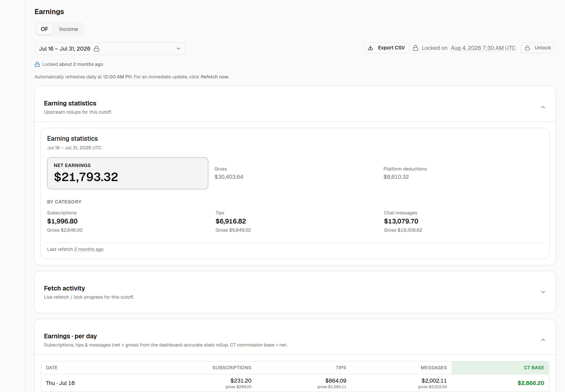This screenshot has height=392, width=565.
Task: Click the Export CSV button
Action: [386, 48]
